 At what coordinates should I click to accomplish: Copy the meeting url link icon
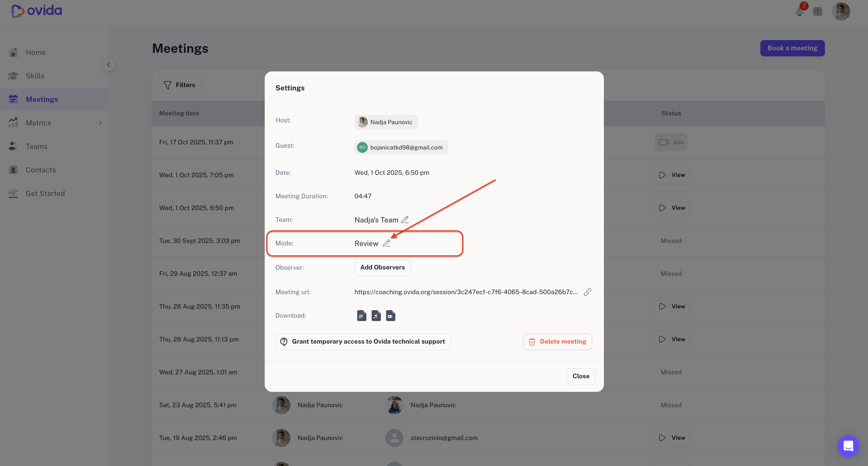[587, 292]
